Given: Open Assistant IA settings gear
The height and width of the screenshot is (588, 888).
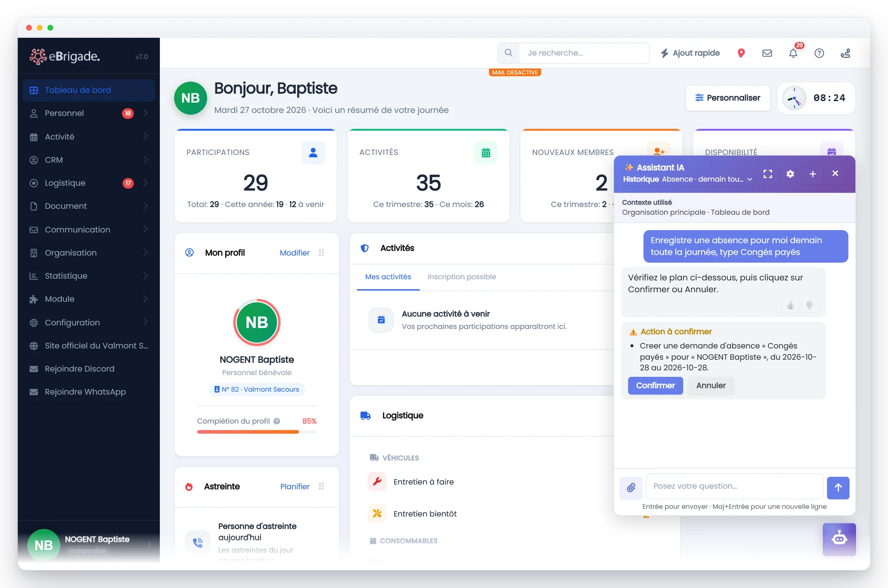Looking at the screenshot, I should (790, 174).
